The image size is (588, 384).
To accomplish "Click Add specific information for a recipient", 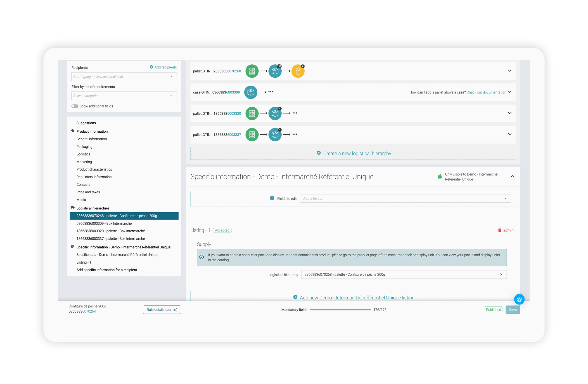I will [x=107, y=270].
